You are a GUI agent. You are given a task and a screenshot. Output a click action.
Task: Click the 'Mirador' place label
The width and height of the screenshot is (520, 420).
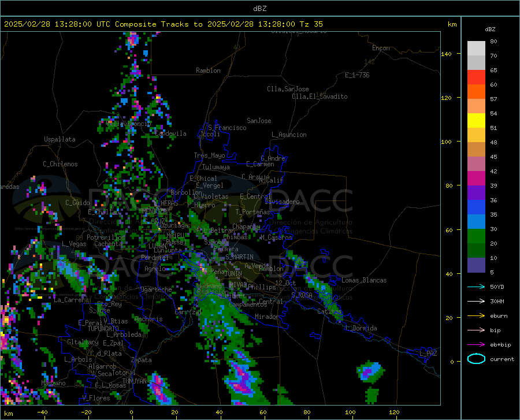point(267,317)
